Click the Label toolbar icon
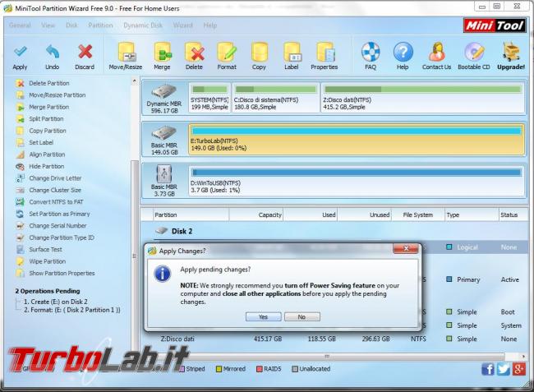The height and width of the screenshot is (392, 534). click(x=292, y=52)
